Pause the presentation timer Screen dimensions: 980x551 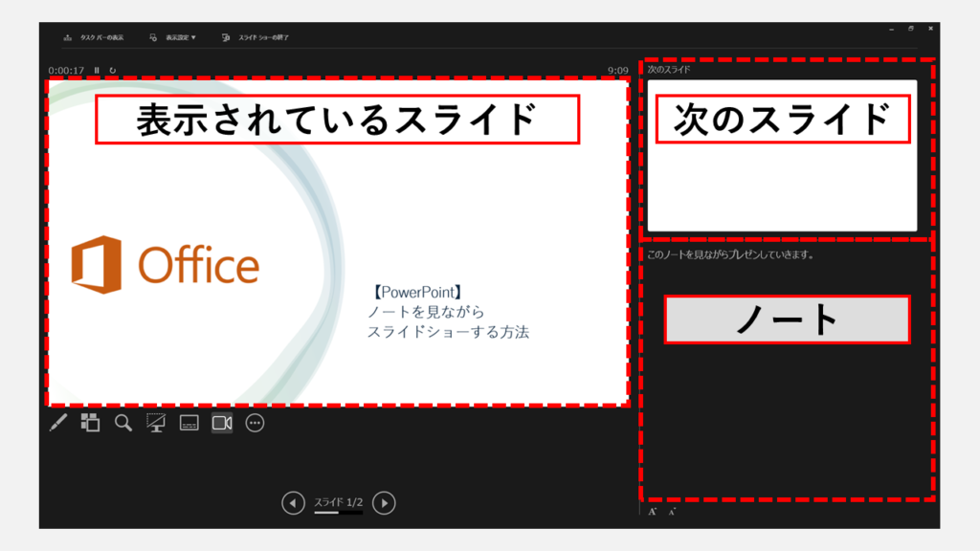click(97, 70)
